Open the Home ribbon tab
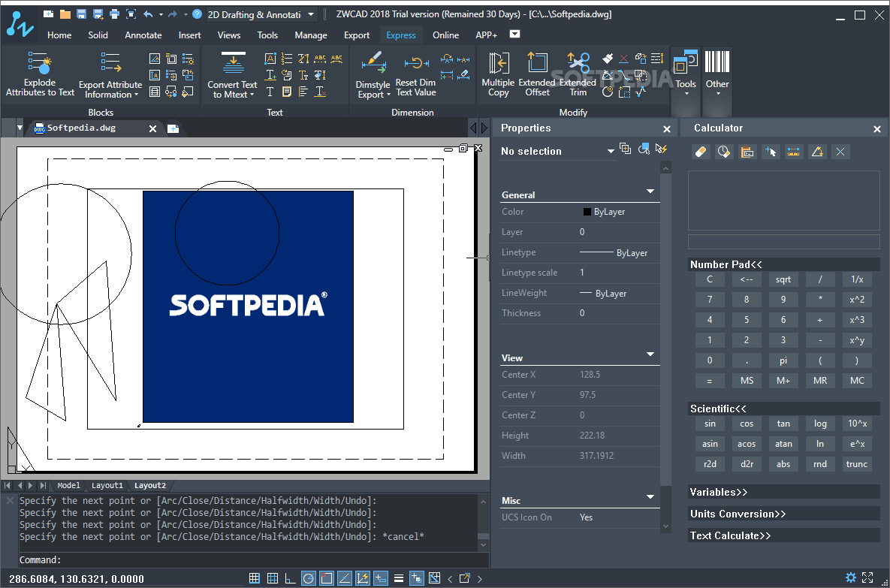Image resolution: width=890 pixels, height=588 pixels. 59,35
